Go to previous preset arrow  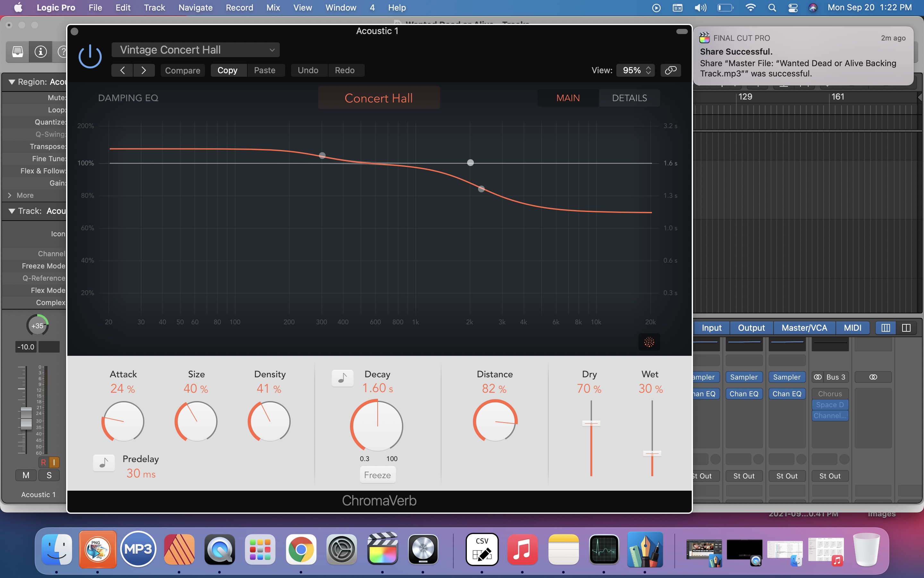click(122, 70)
